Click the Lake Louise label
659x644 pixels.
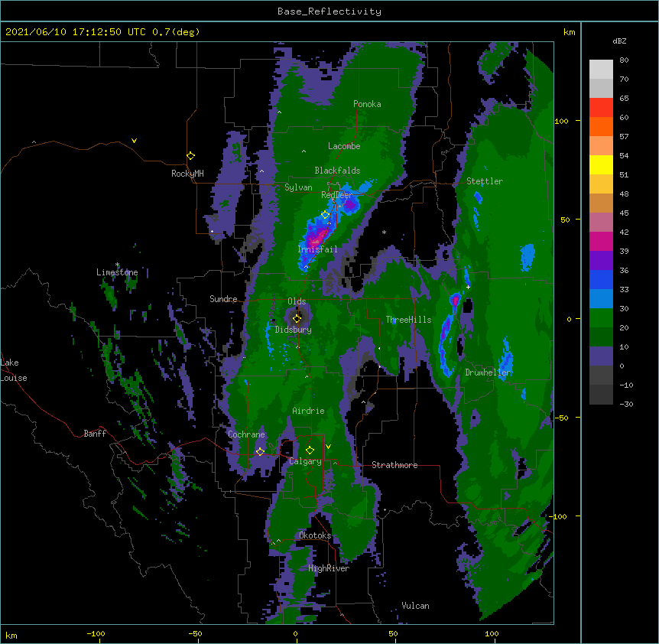coord(14,370)
